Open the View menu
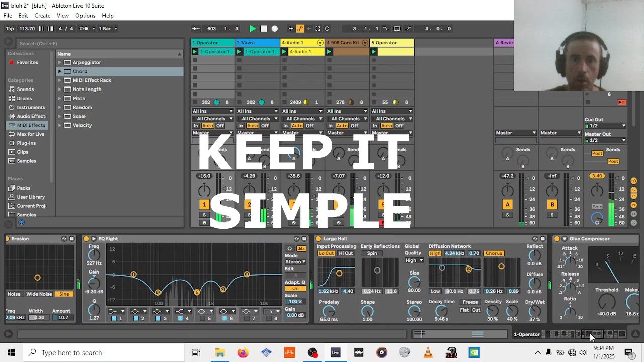 (x=63, y=16)
